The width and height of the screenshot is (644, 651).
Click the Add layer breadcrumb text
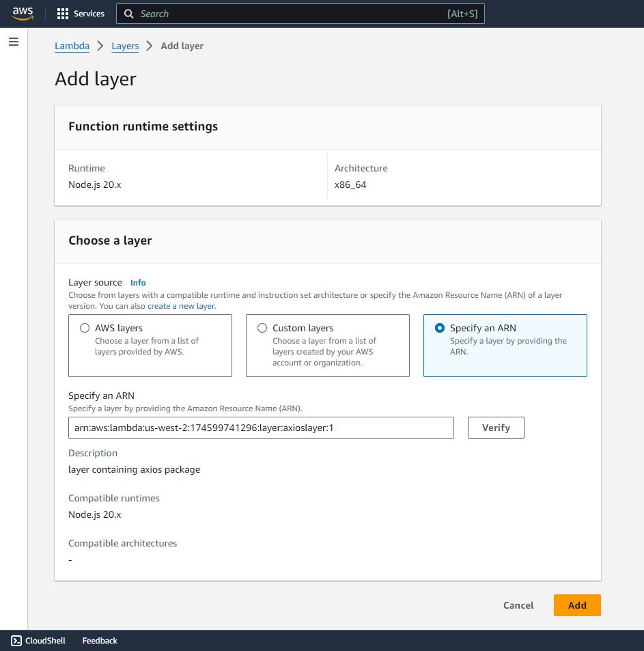(182, 46)
